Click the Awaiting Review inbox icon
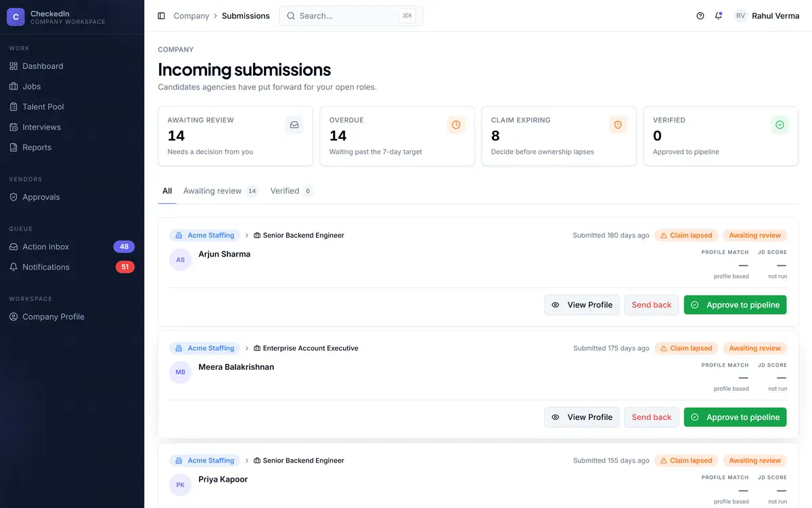Screen dimensions: 812x508 294,125
